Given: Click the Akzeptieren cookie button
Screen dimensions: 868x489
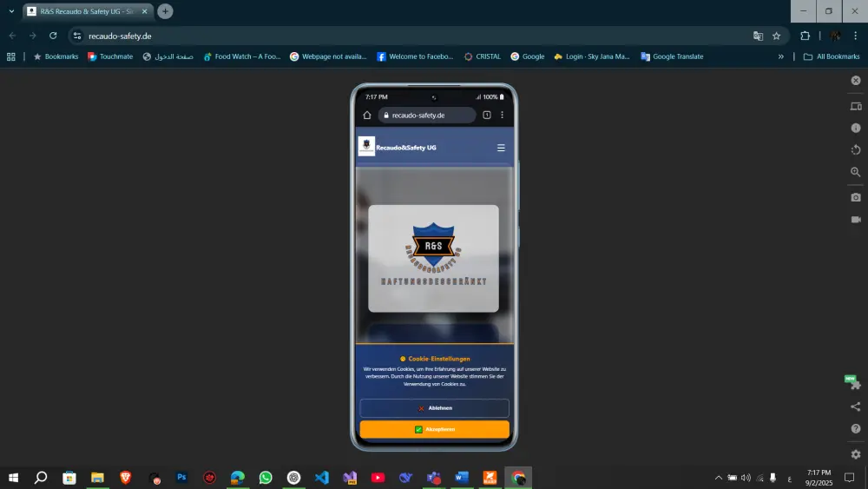Looking at the screenshot, I should 435,429.
